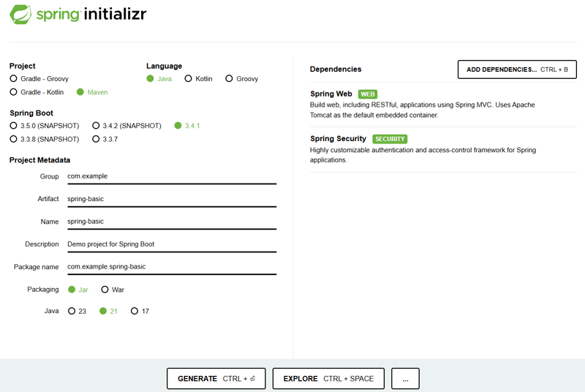Choose Gradle - Kotlin project option
This screenshot has height=392, width=585.
pos(14,92)
